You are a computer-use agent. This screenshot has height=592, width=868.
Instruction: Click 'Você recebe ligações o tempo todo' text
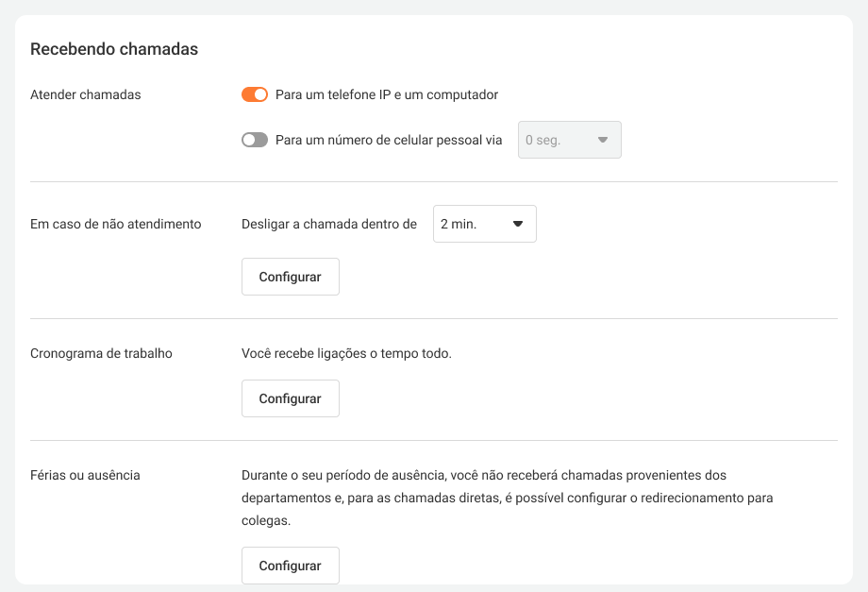pyautogui.click(x=347, y=353)
